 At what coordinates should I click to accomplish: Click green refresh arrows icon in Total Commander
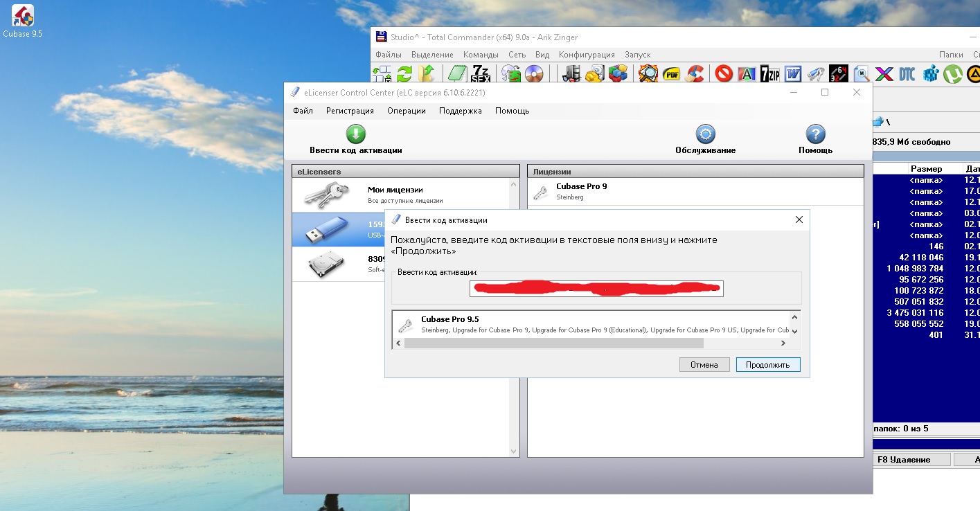point(404,73)
